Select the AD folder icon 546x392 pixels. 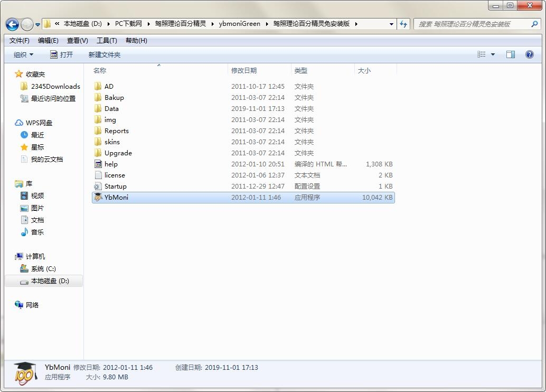point(98,86)
